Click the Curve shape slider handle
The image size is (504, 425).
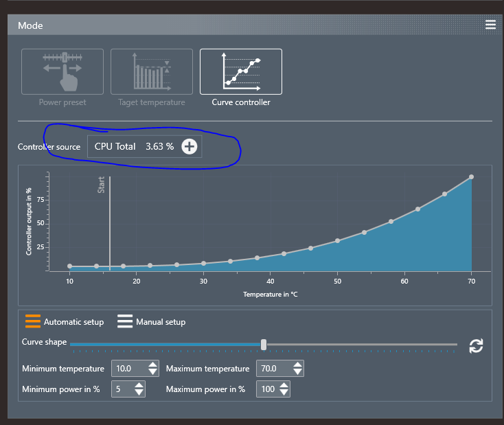tap(264, 344)
